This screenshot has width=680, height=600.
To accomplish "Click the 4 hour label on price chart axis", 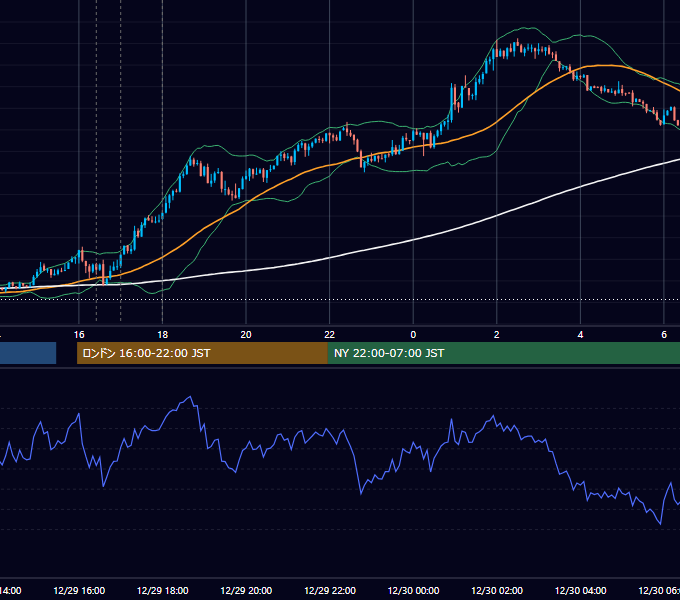I will [x=580, y=335].
